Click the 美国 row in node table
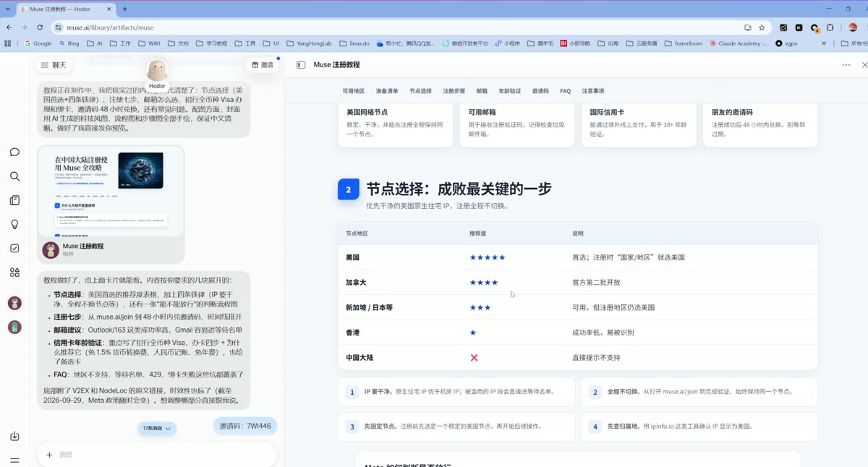The height and width of the screenshot is (467, 868). (578, 257)
